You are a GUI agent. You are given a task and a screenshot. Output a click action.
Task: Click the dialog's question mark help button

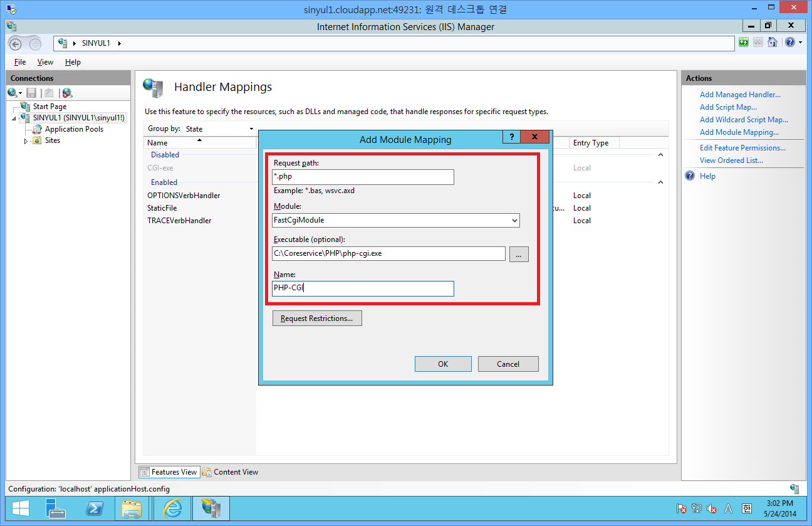[x=511, y=137]
